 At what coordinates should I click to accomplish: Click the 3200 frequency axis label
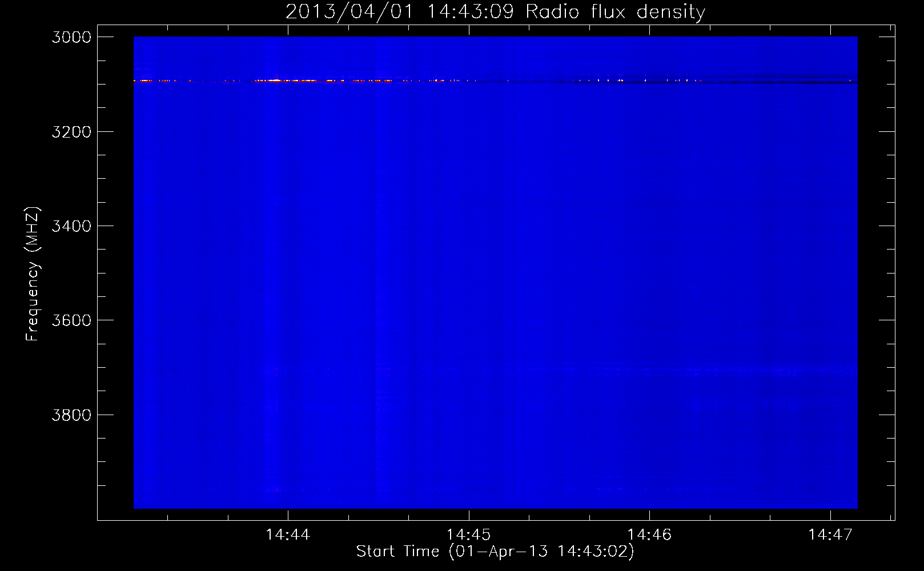[x=71, y=132]
